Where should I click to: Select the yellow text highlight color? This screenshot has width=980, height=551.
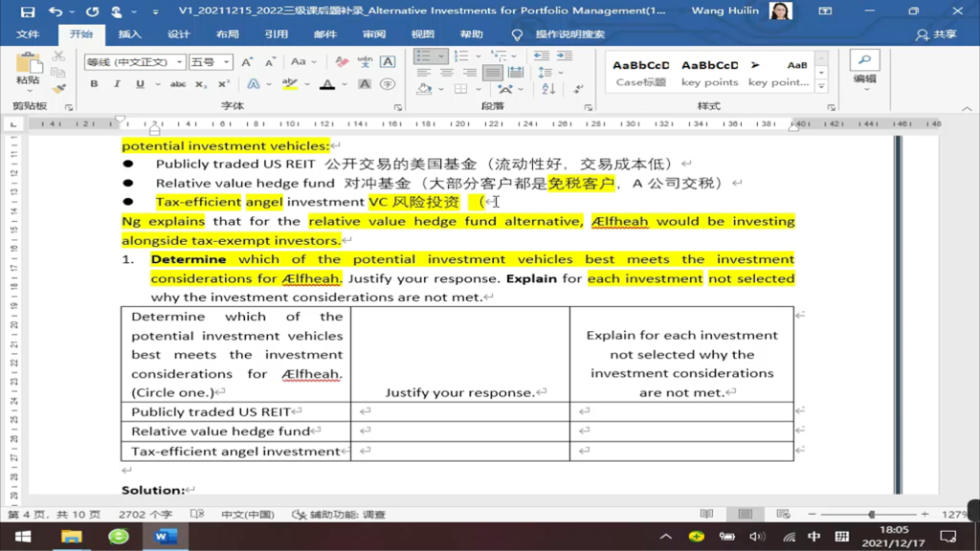[290, 84]
